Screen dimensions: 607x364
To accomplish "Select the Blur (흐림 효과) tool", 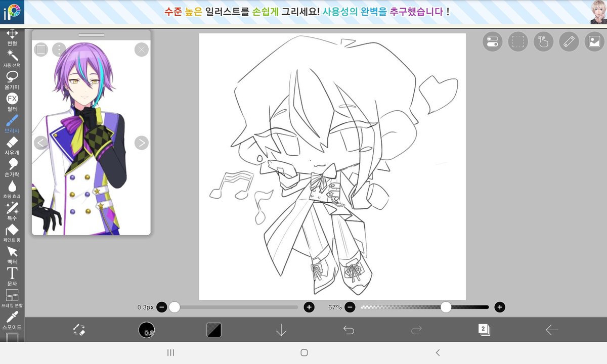I will click(x=12, y=189).
